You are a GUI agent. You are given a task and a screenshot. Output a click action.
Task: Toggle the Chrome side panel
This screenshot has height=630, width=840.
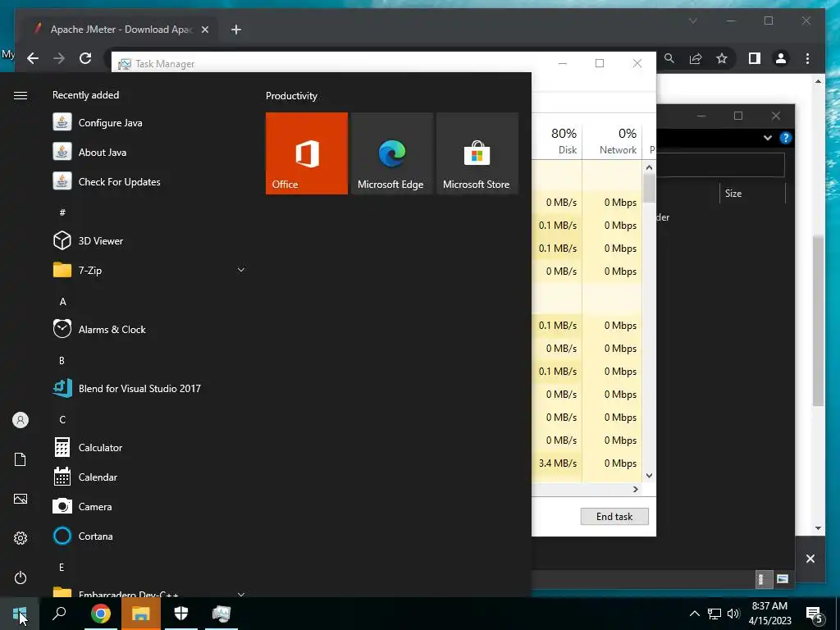(755, 58)
